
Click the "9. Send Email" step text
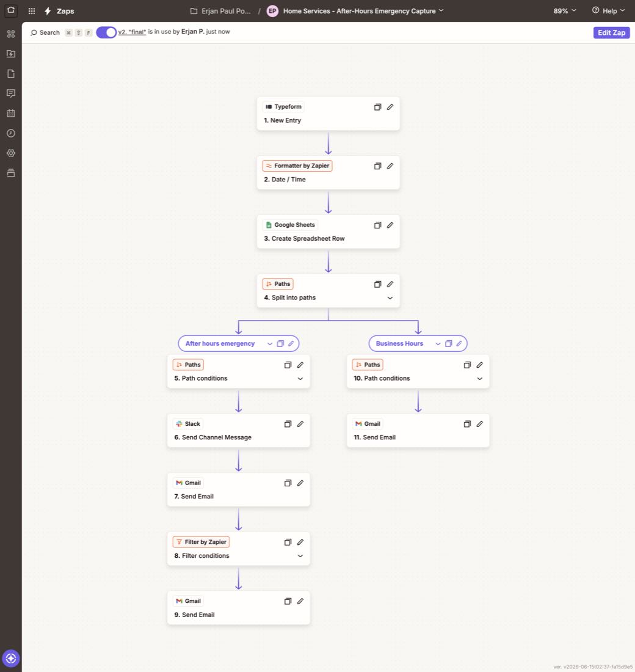[194, 615]
